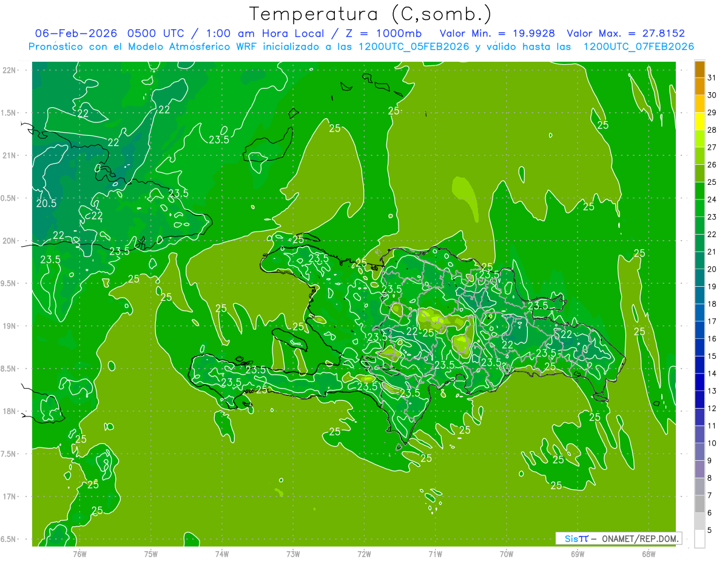Image resolution: width=728 pixels, height=562 pixels.
Task: Click the "20.5" contour label on the map
Action: pyautogui.click(x=46, y=204)
